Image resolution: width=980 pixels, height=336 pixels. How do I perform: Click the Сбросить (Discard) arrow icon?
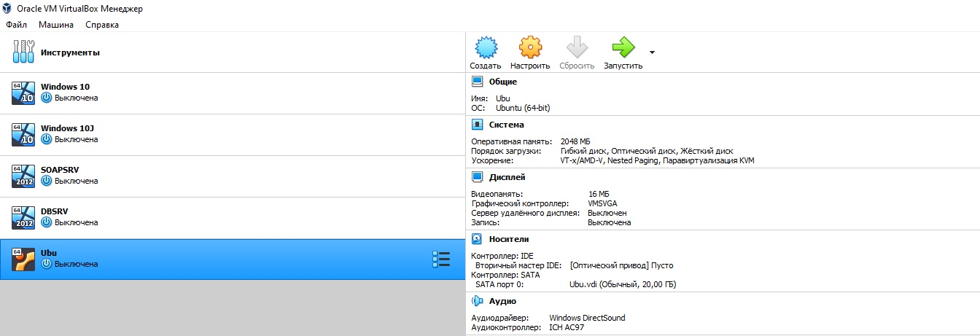[577, 47]
